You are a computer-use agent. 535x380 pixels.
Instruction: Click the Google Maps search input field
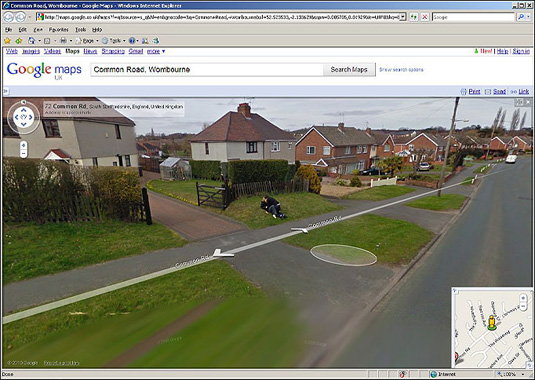coord(207,70)
